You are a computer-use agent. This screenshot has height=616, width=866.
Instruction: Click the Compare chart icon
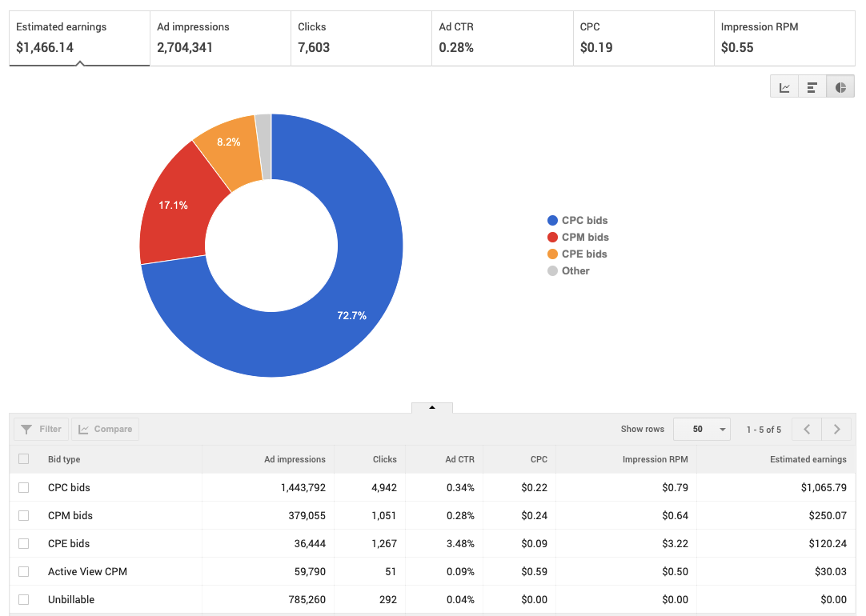[85, 429]
